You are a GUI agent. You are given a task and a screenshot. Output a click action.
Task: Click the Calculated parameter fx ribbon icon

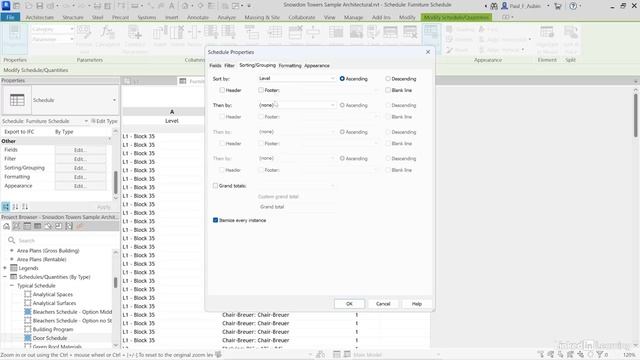tap(107, 33)
